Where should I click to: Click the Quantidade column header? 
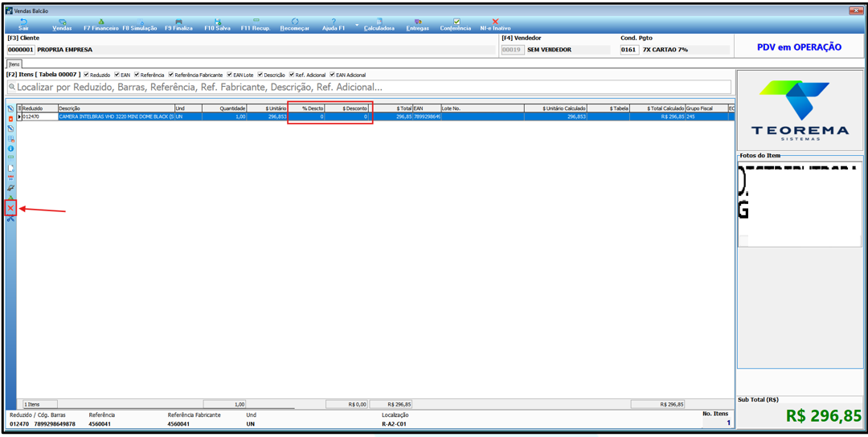tap(224, 108)
